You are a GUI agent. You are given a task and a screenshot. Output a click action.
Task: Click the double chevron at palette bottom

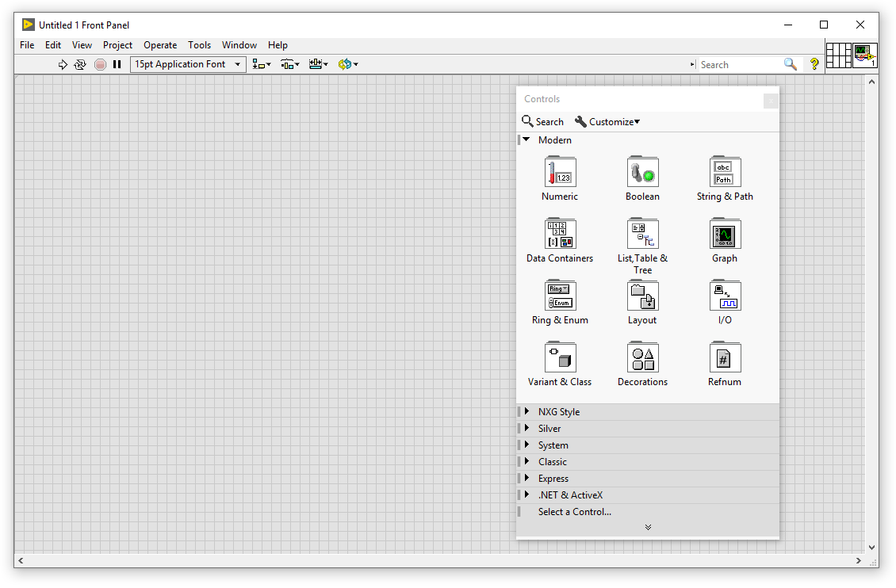648,527
